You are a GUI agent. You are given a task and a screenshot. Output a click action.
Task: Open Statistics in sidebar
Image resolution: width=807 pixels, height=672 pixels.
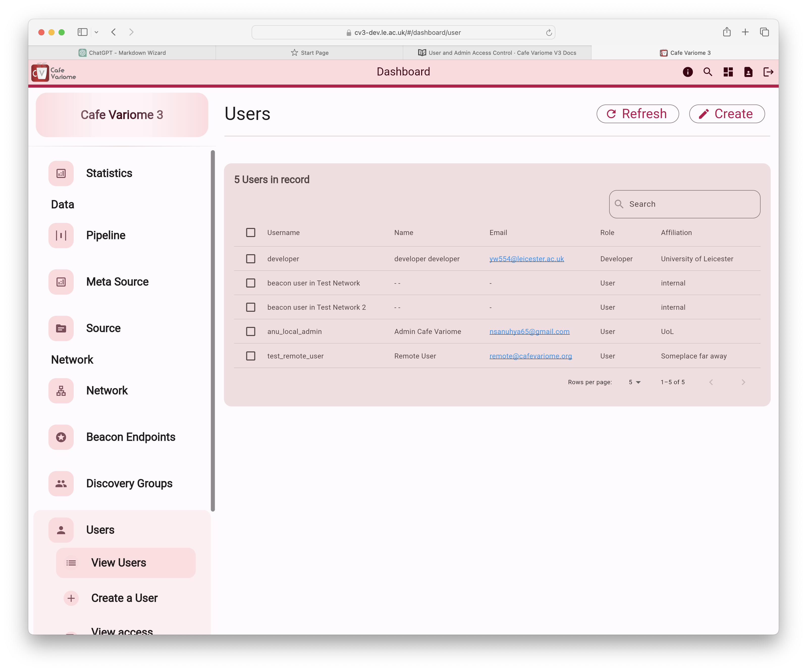109,173
